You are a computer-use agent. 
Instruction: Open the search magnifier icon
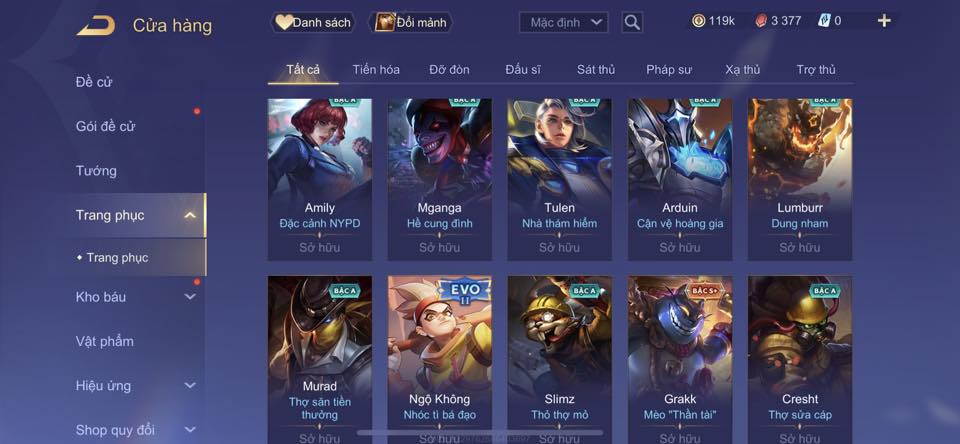(x=632, y=23)
